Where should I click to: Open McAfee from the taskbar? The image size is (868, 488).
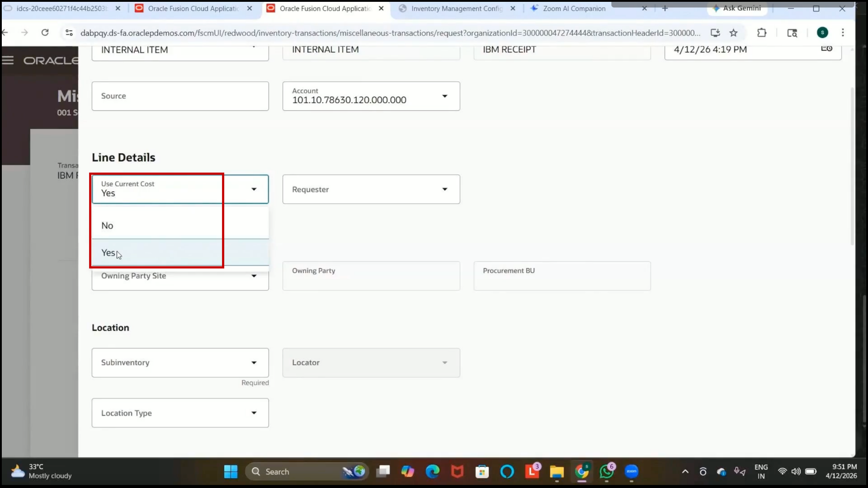(x=457, y=472)
